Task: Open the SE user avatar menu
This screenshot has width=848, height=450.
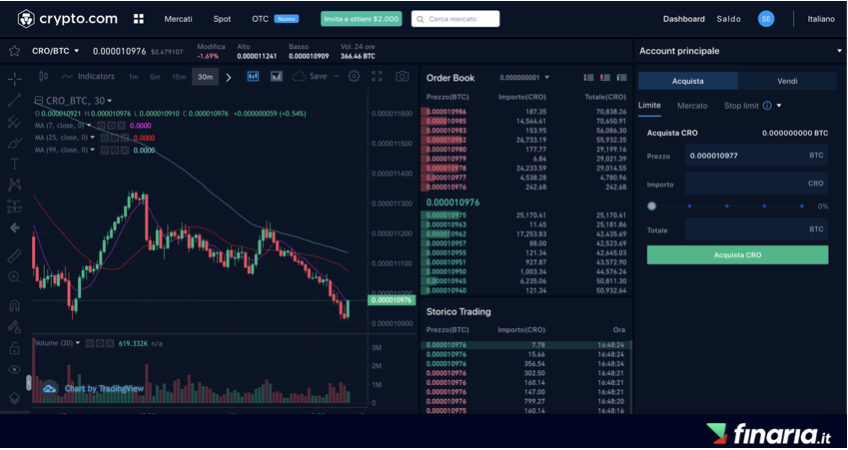Action: tap(766, 19)
